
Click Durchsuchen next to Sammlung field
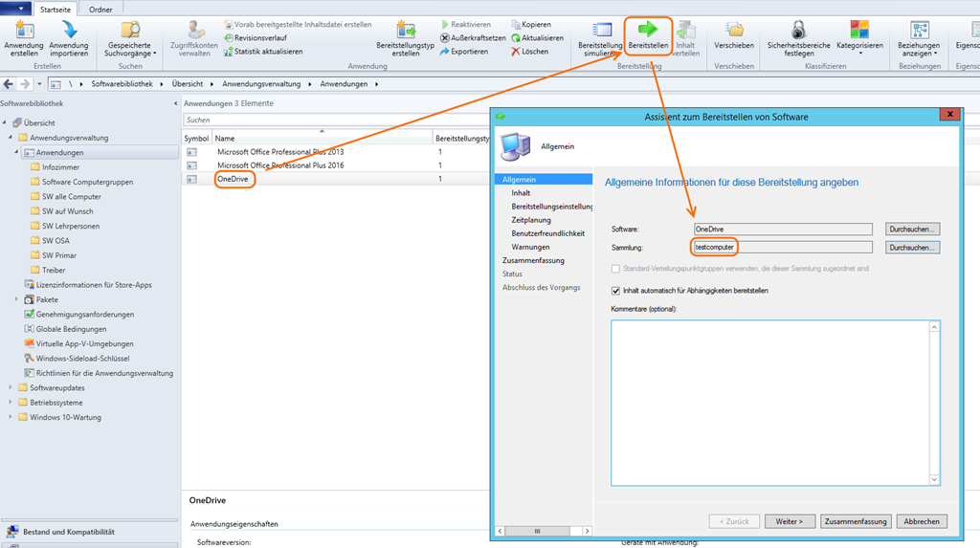913,248
